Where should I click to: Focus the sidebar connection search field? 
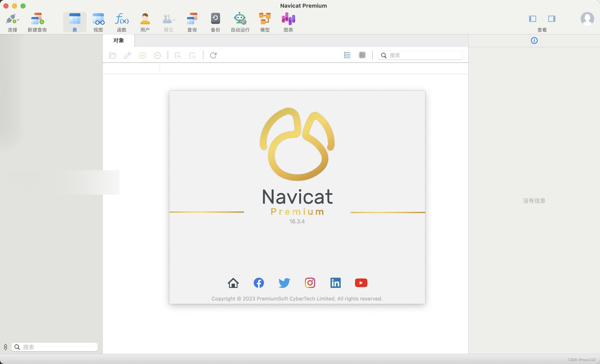(55, 347)
